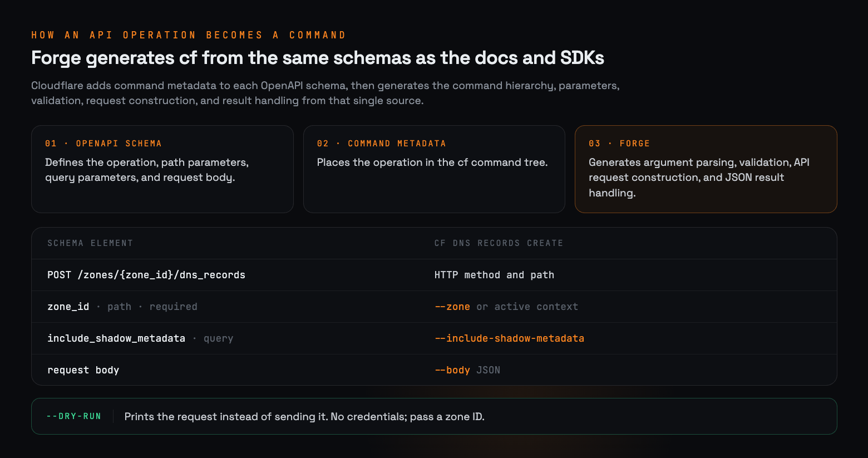Click 'include_shadow_metadata' in the schema column
Screen dimensions: 868x458
[116, 338]
